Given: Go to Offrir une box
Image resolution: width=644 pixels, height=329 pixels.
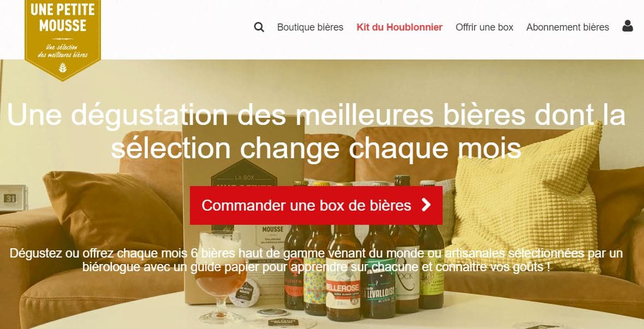Looking at the screenshot, I should point(484,27).
